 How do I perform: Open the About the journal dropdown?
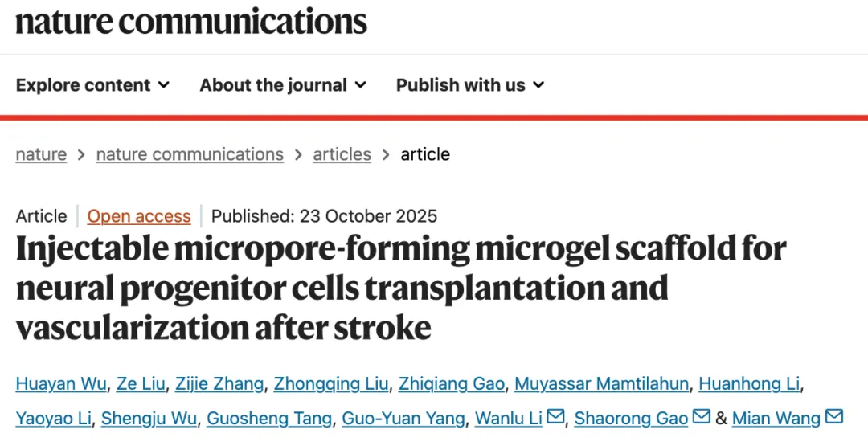(283, 85)
